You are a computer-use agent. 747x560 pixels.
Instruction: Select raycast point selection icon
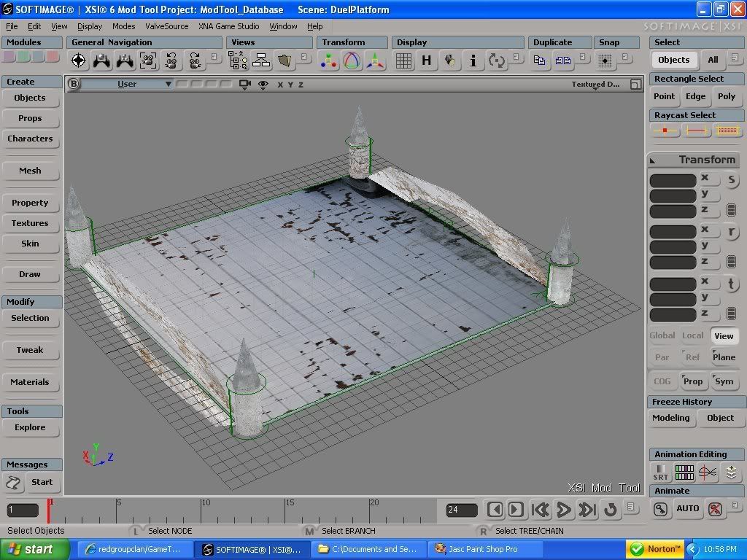pos(665,130)
